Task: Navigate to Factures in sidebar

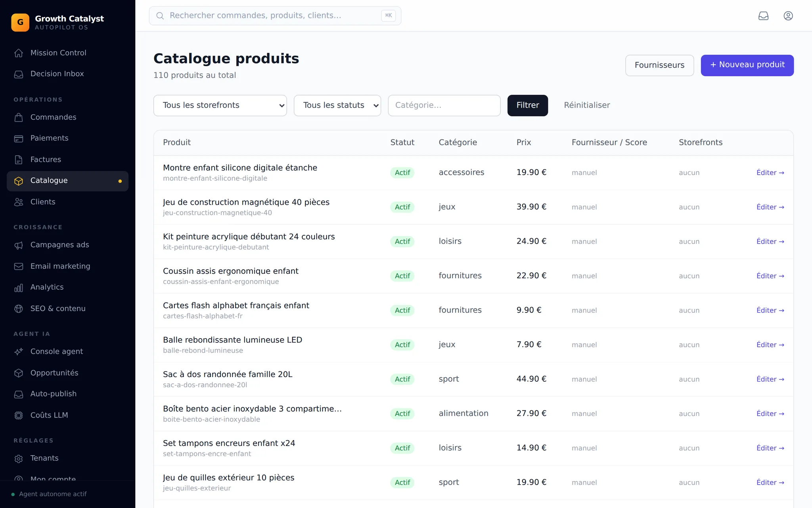Action: [x=67, y=160]
